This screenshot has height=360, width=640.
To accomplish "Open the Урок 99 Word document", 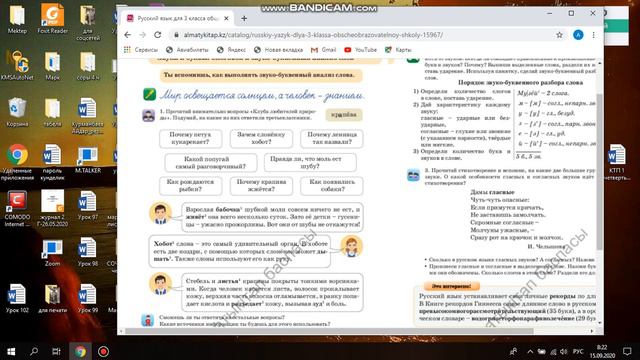I will point(88,299).
